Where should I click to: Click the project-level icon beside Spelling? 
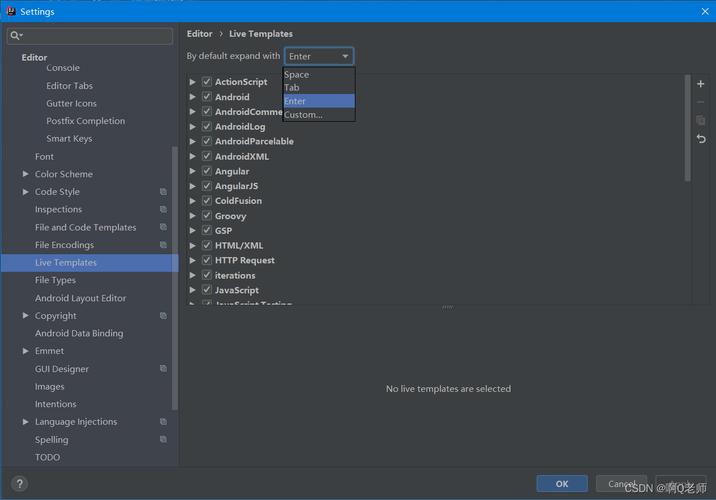163,439
